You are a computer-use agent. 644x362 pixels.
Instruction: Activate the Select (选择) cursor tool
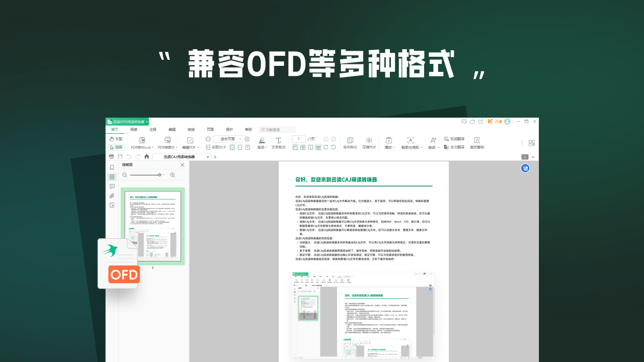116,147
